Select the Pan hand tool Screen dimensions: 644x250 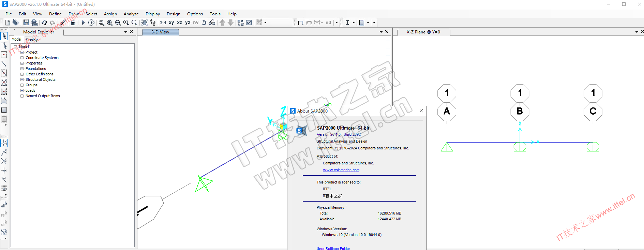(x=144, y=23)
